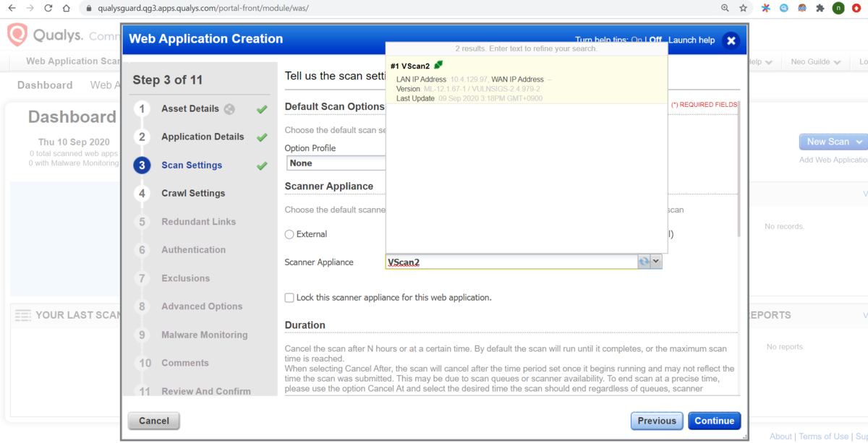Open the green profile avatar
Viewport: 868px width, 443px height.
click(x=838, y=9)
